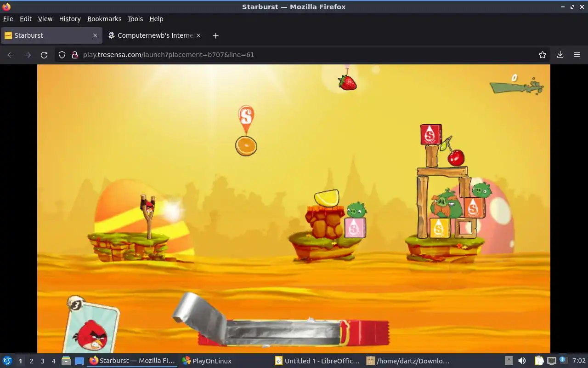Close the Computernewb's Internet tab

198,35
